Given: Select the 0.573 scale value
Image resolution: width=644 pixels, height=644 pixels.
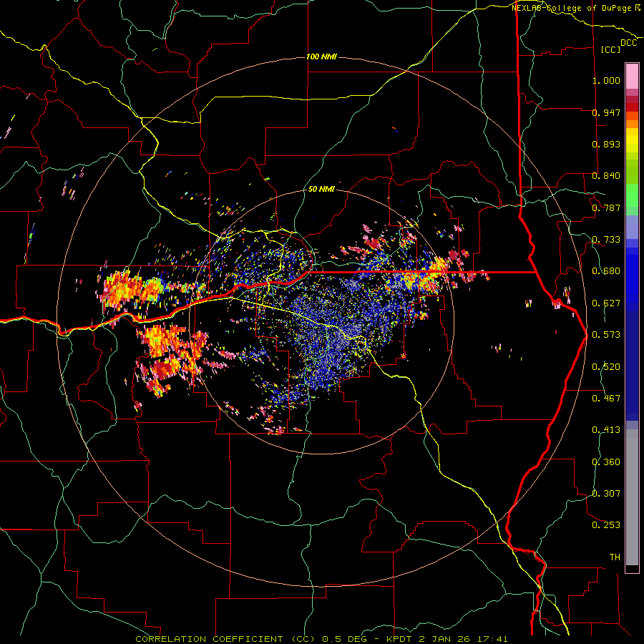Looking at the screenshot, I should pos(606,335).
